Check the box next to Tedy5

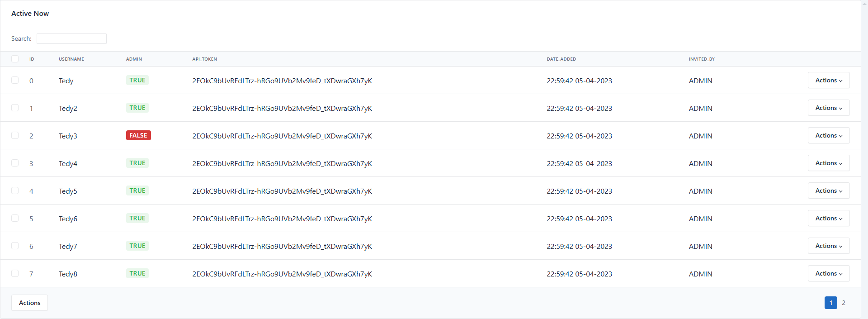[15, 190]
